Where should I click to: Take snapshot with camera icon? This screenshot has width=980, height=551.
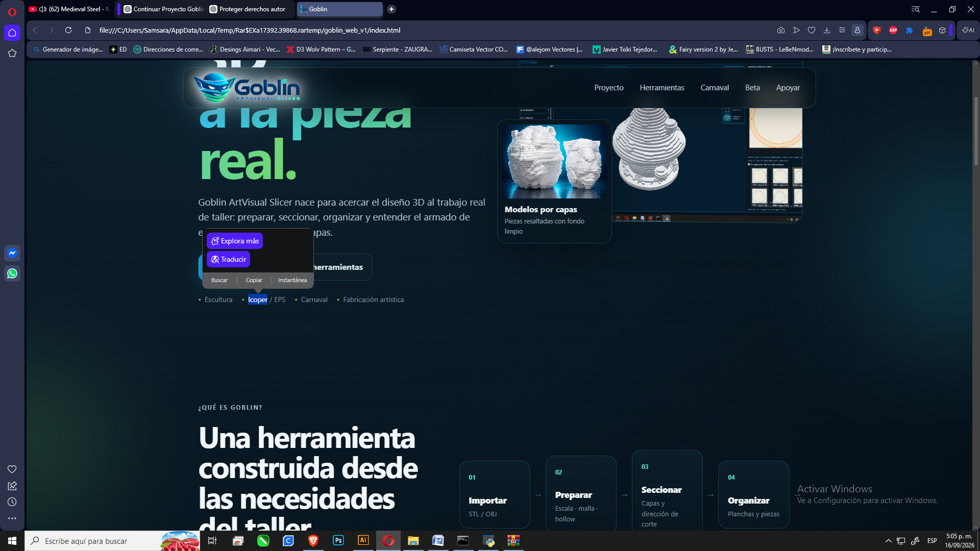pyautogui.click(x=781, y=30)
